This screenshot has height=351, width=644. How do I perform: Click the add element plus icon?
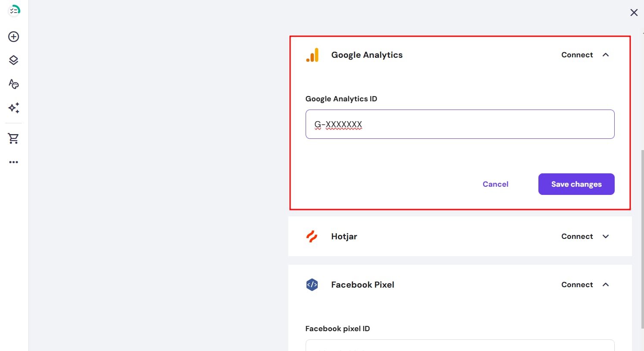[x=14, y=37]
